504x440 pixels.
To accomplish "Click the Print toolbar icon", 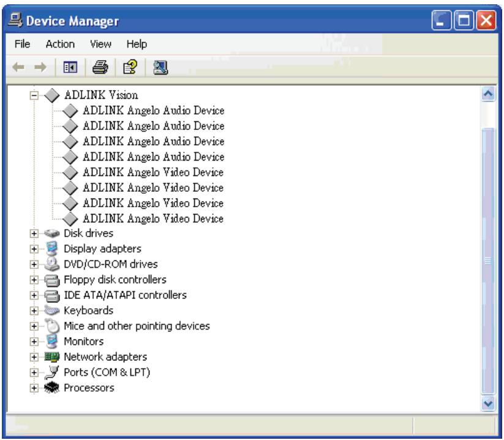I will pyautogui.click(x=100, y=67).
